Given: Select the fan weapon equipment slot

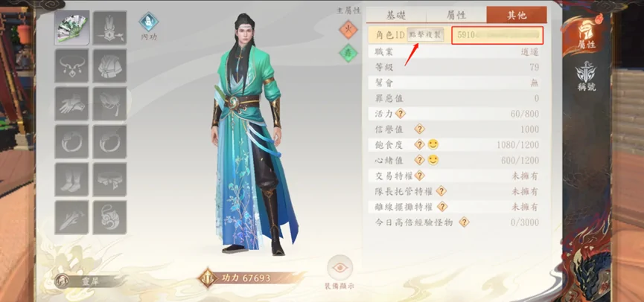Looking at the screenshot, I should 72,28.
